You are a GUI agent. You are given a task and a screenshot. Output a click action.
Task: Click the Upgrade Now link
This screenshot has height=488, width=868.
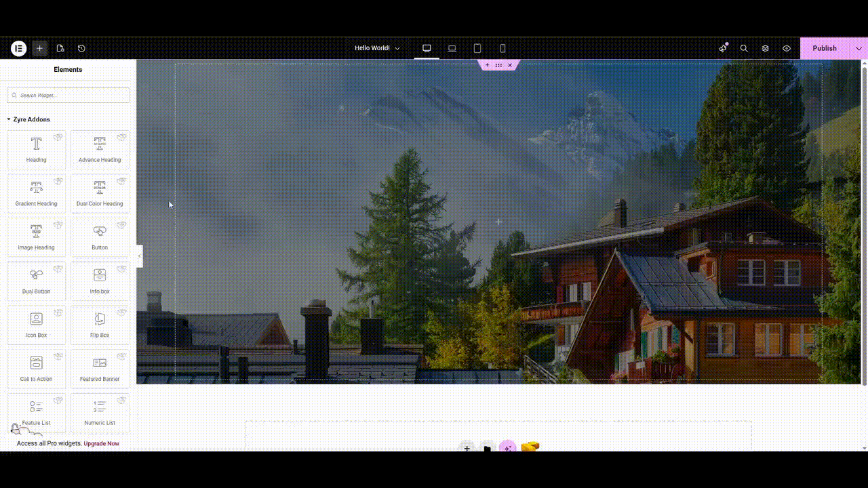(102, 444)
